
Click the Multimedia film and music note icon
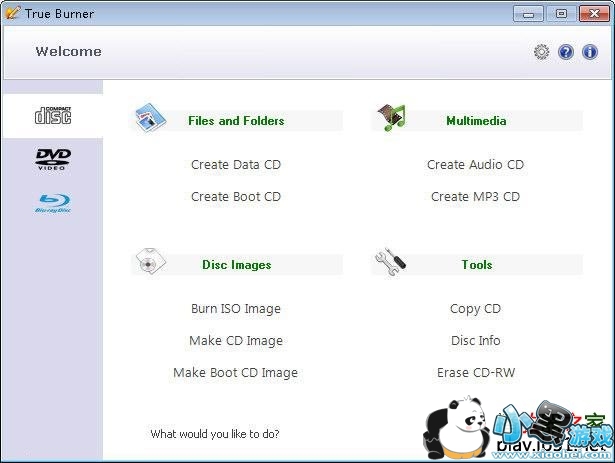coord(391,117)
